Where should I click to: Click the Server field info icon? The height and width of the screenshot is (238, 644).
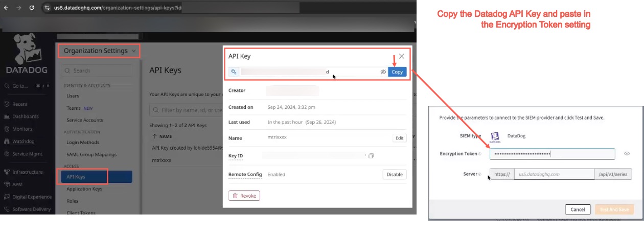coord(479,174)
